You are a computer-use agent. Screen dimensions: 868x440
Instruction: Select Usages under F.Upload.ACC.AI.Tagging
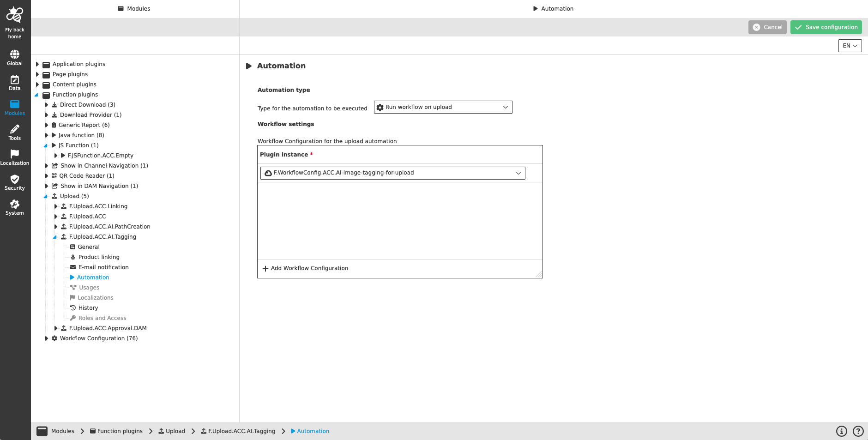coord(88,287)
